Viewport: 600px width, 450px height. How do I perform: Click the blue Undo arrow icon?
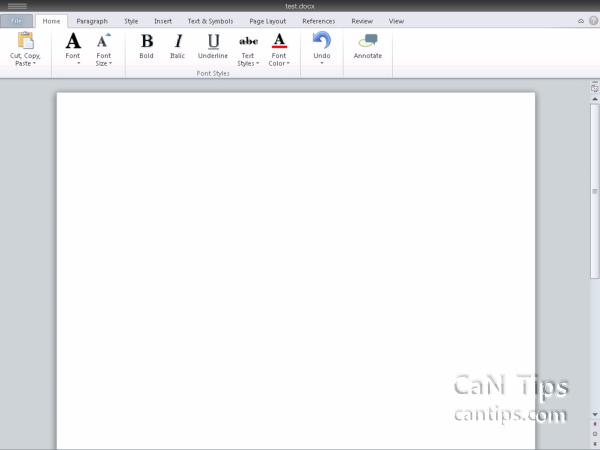[321, 40]
